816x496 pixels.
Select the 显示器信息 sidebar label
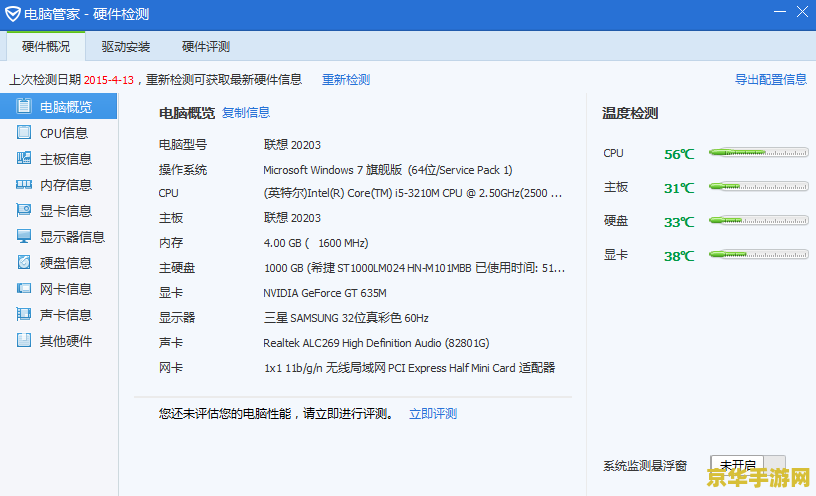[72, 237]
